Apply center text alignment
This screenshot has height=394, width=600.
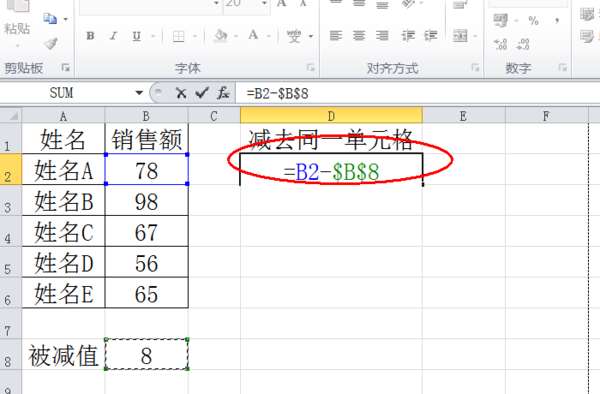[359, 36]
